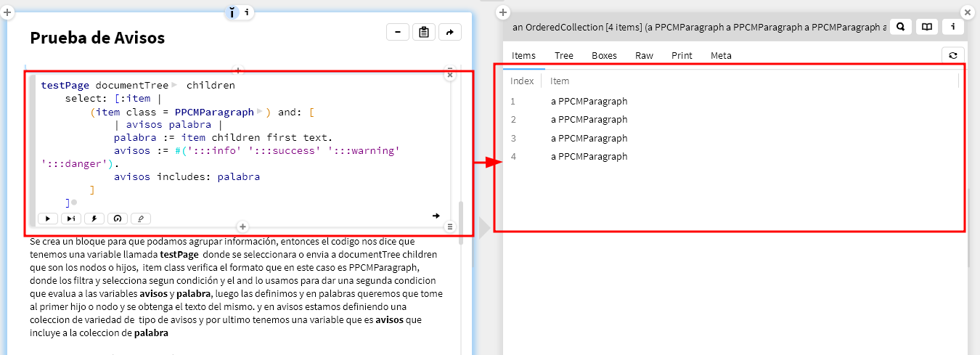Select row 4 a PPCMParagraph
Image resolution: width=980 pixels, height=355 pixels.
click(733, 156)
